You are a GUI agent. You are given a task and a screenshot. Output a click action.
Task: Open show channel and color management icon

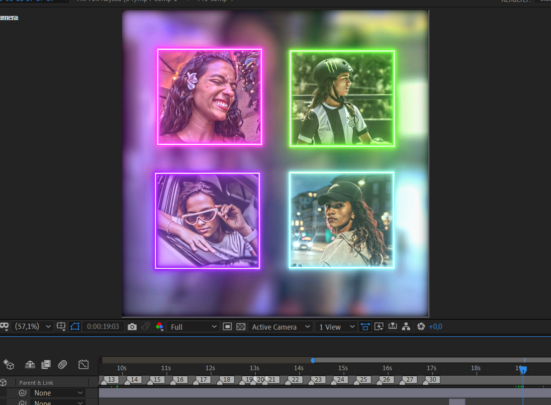point(160,327)
